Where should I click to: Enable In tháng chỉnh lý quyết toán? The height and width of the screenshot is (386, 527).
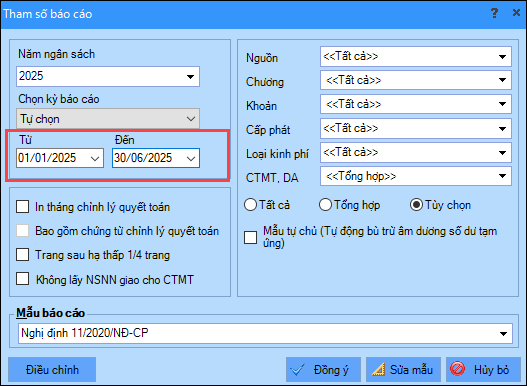23,207
